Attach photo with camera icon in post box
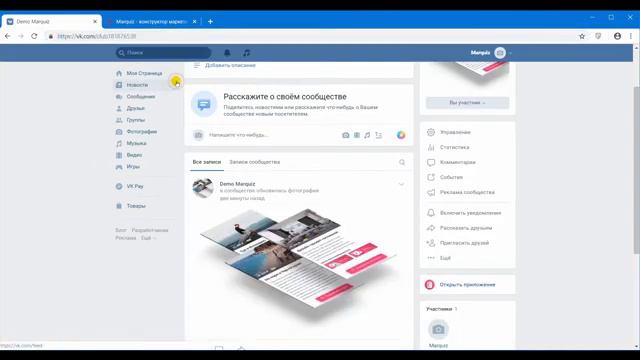Image resolution: width=640 pixels, height=360 pixels. [346, 135]
